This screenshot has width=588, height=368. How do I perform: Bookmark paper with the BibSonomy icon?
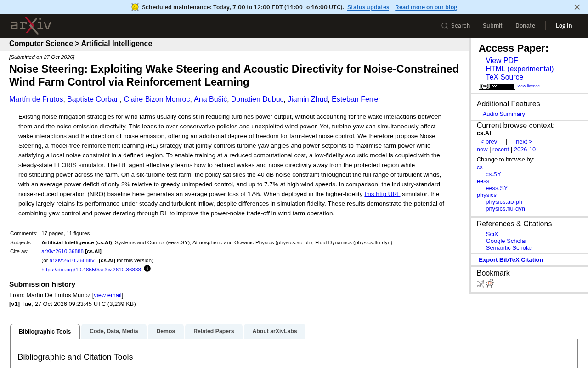point(481,283)
